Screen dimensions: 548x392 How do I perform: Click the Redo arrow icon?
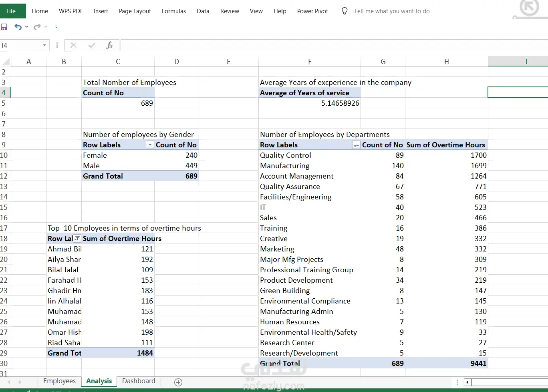[x=37, y=27]
